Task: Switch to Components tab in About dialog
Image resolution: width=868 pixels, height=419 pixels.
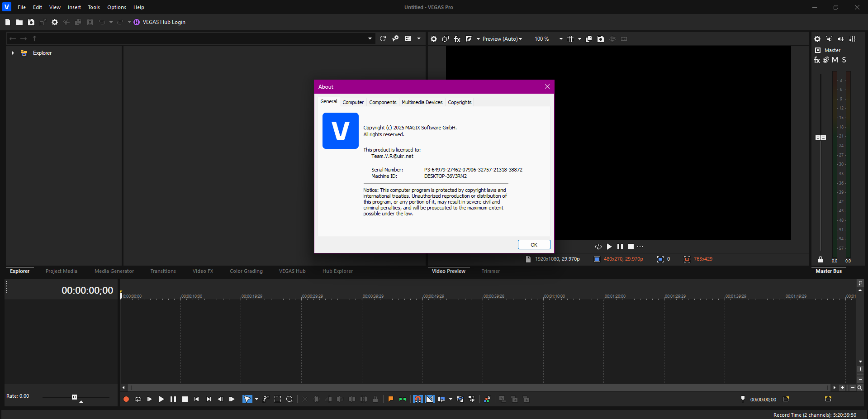Action: point(383,102)
